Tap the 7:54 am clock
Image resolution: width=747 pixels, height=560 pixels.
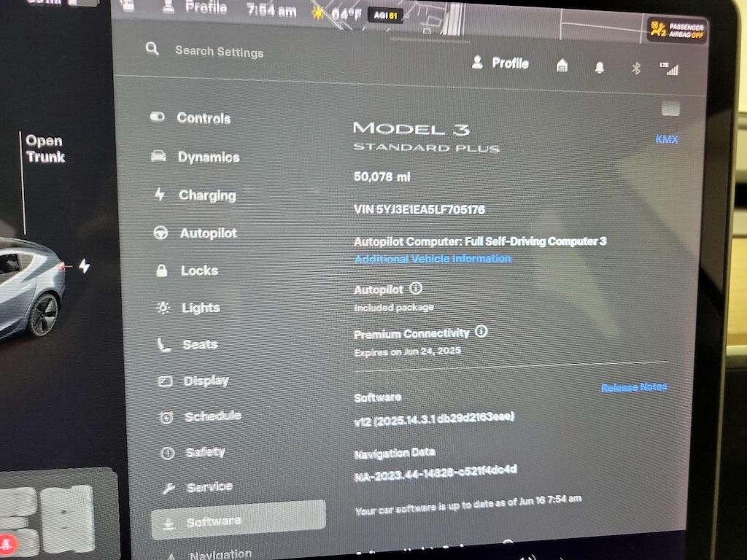point(271,10)
